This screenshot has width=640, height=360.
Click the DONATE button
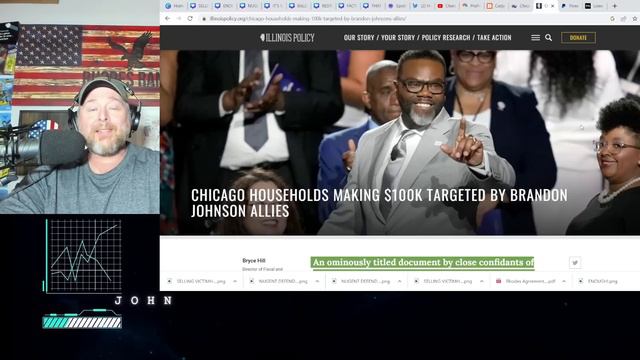(x=578, y=38)
